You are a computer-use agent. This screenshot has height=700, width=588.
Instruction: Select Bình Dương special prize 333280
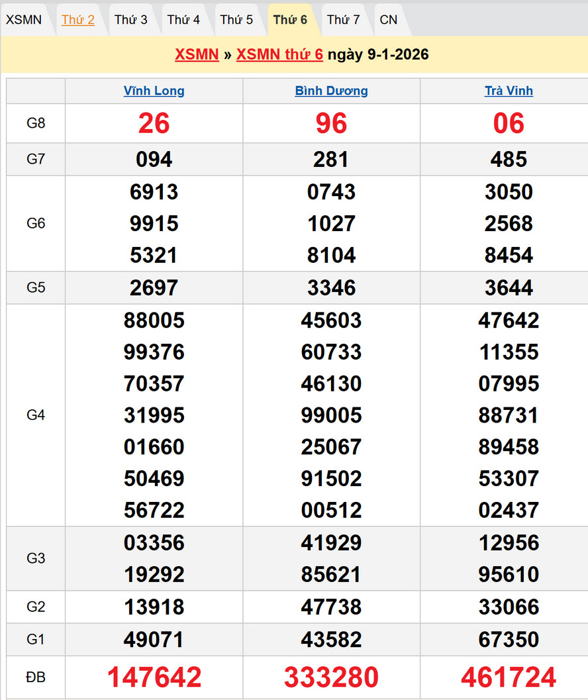pos(331,677)
